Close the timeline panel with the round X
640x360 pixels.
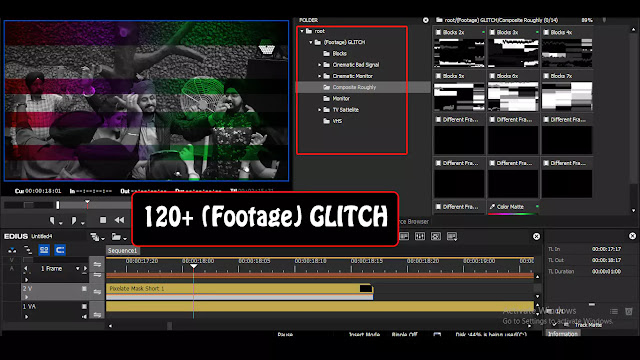click(x=536, y=236)
